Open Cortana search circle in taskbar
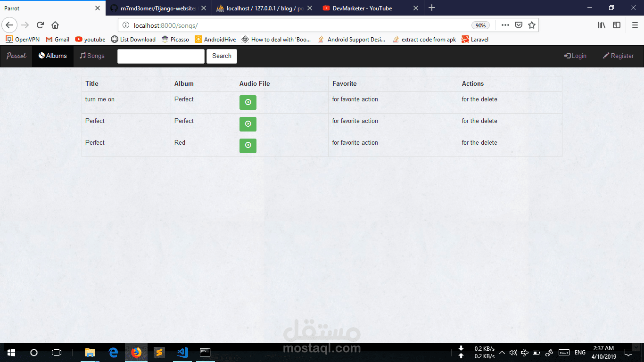The image size is (644, 362). coord(34,353)
